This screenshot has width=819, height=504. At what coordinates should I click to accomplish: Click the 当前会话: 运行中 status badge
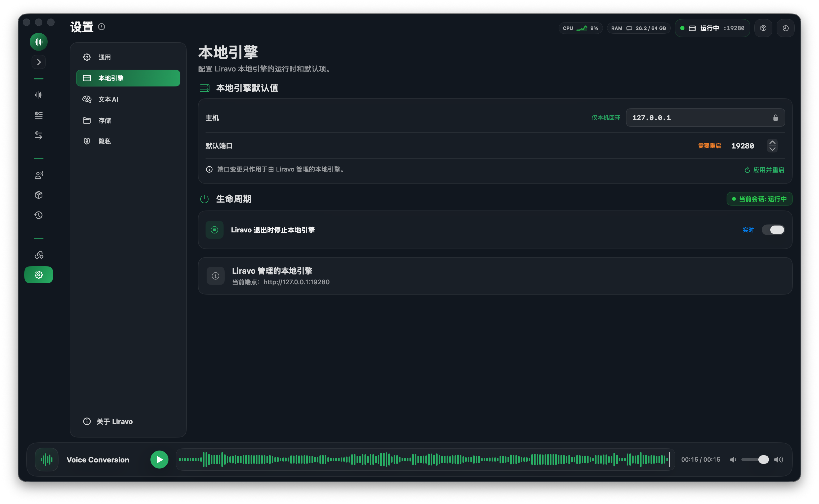(x=759, y=199)
